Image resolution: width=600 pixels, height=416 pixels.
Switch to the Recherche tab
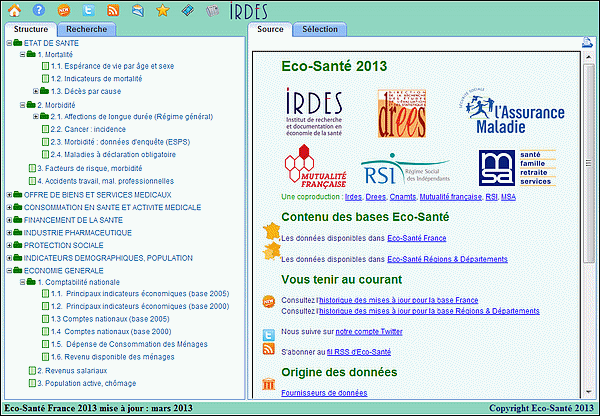pyautogui.click(x=86, y=29)
